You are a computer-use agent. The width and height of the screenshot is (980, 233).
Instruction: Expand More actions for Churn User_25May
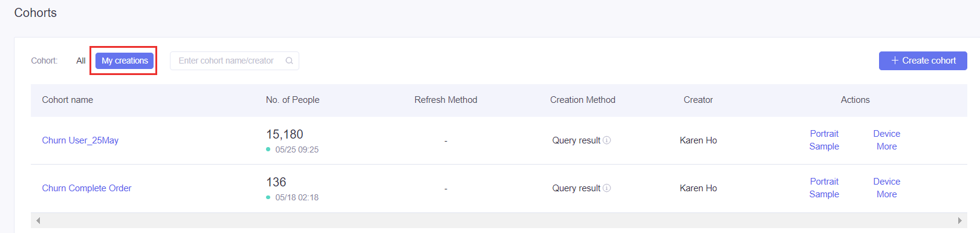887,146
